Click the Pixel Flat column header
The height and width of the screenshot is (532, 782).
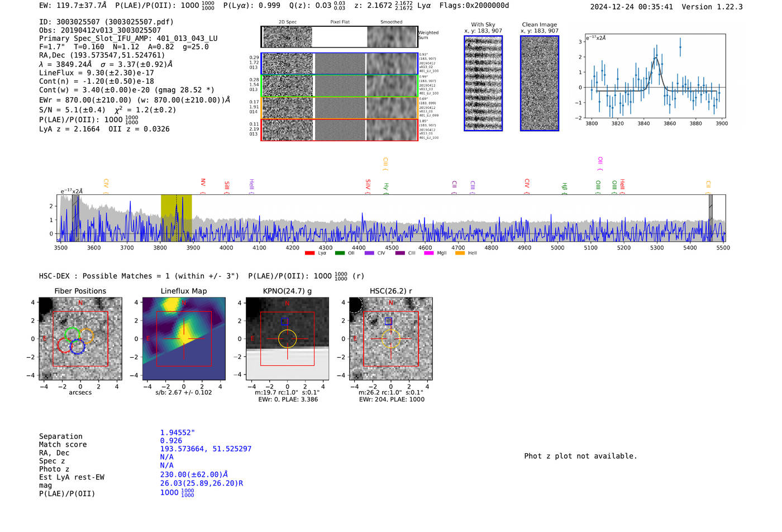pos(340,22)
